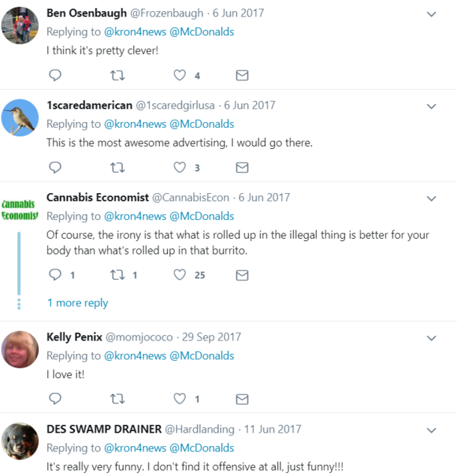Image resolution: width=457 pixels, height=476 pixels.
Task: Share Cannabis Economist tweet via message envelope
Action: 242,275
